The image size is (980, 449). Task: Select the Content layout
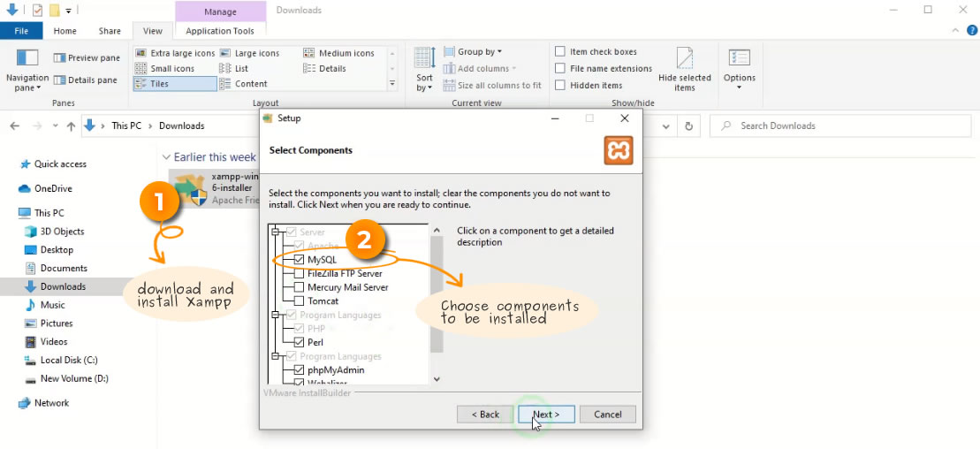[244, 84]
